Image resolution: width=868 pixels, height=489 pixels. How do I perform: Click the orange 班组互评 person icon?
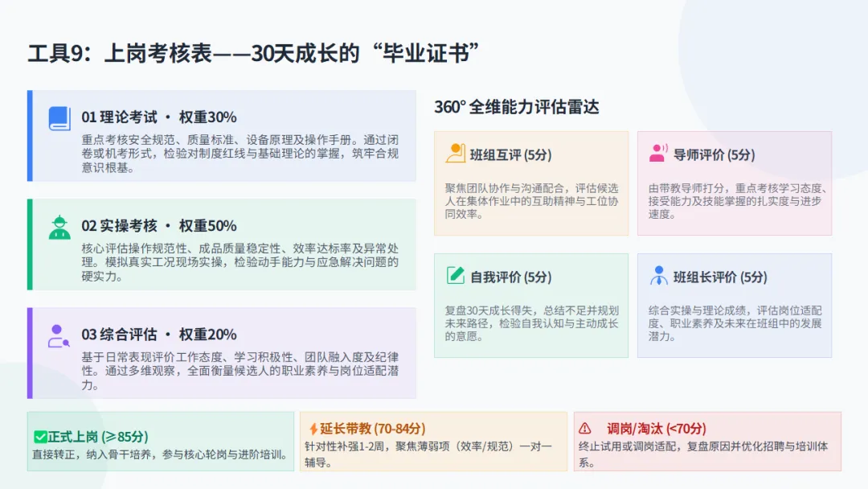pos(455,154)
